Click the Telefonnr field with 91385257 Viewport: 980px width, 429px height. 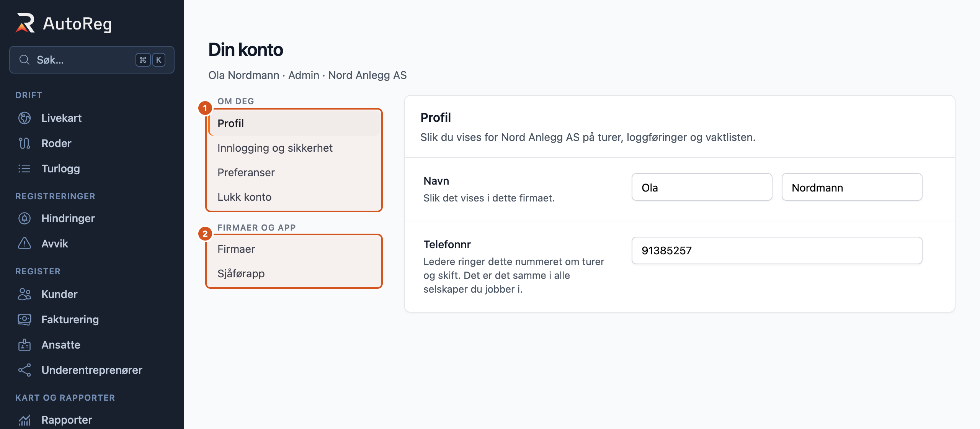(777, 251)
